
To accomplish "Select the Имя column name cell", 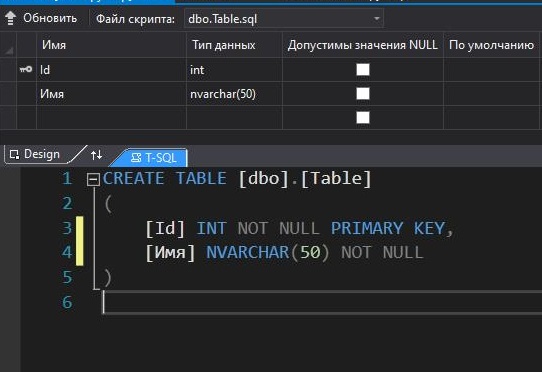I will point(111,94).
